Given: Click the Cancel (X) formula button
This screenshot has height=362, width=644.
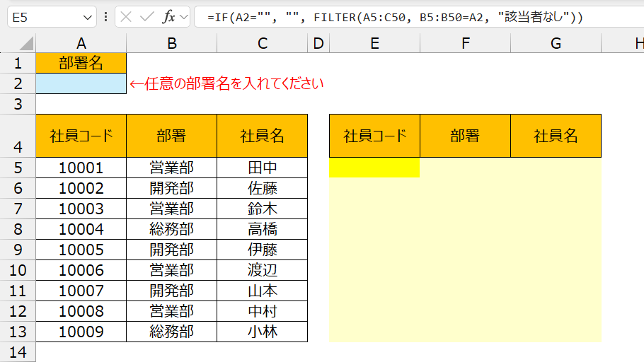Looking at the screenshot, I should [x=127, y=17].
